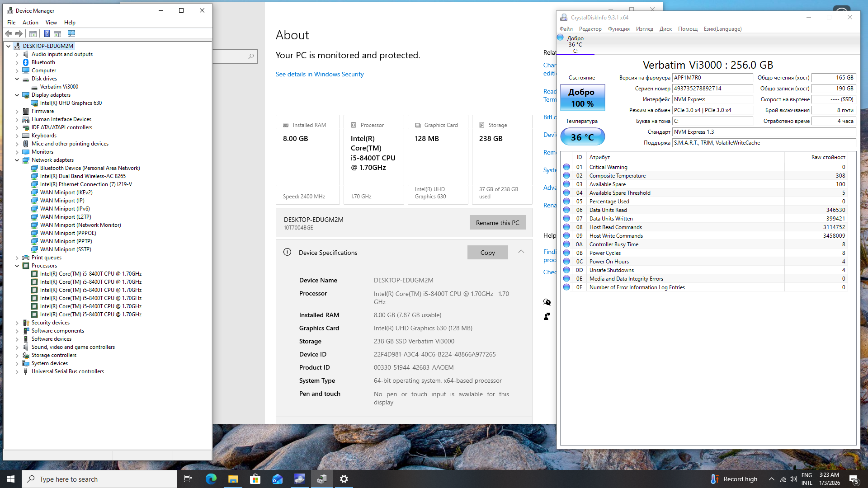868x488 pixels.
Task: Click the blue health status icon for drive C:
Action: [561, 38]
